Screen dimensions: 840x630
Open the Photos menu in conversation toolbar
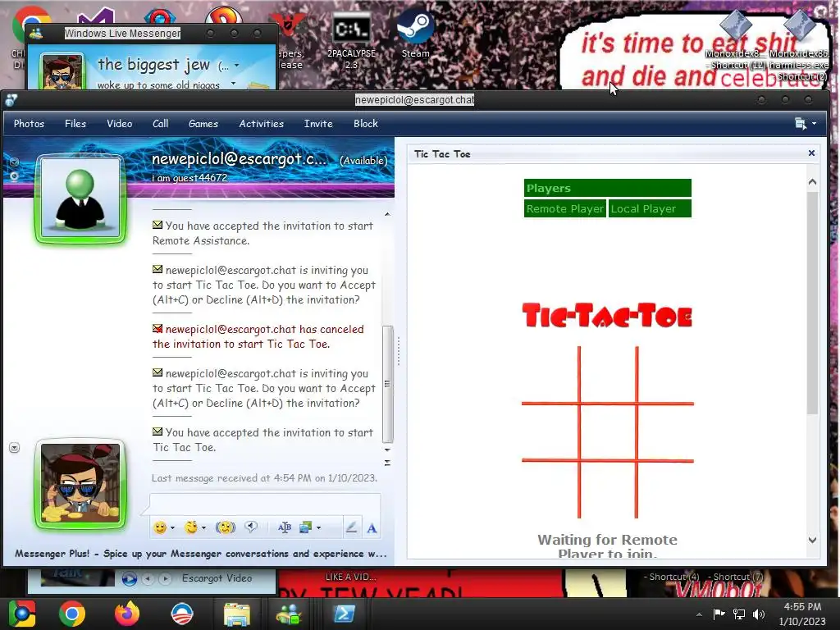pos(29,124)
